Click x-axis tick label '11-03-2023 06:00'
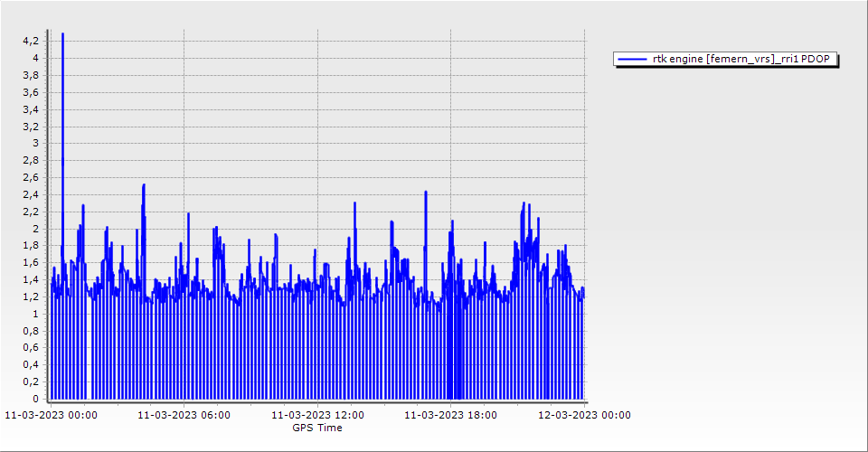The height and width of the screenshot is (452, 868). click(184, 415)
